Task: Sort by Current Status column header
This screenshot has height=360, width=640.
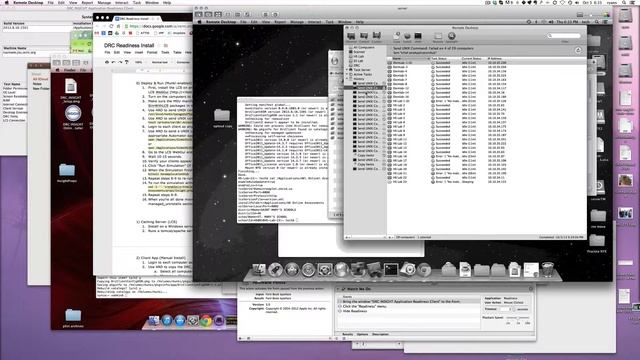Action: click(471, 59)
